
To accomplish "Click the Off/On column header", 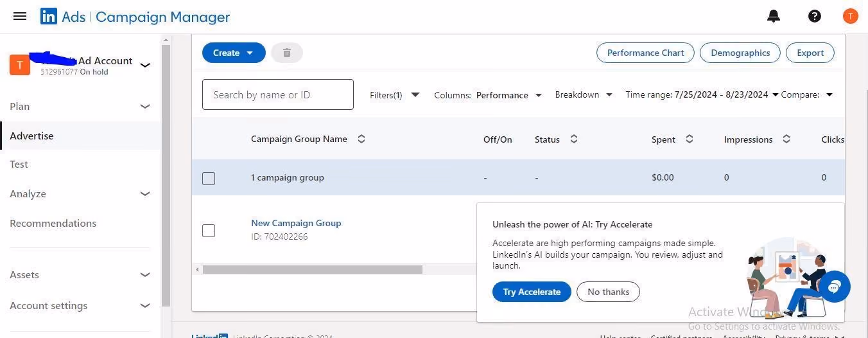I will click(x=498, y=139).
